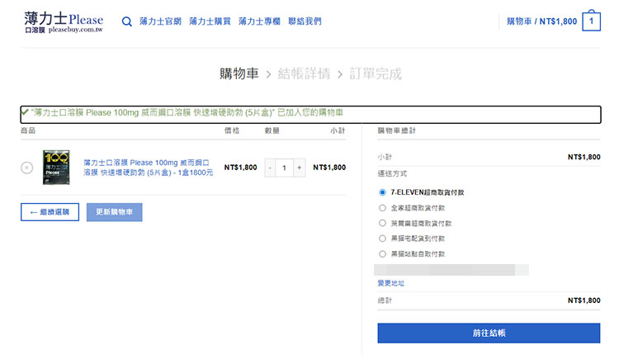Increase quantity with the plus button
The height and width of the screenshot is (364, 619).
tap(300, 168)
